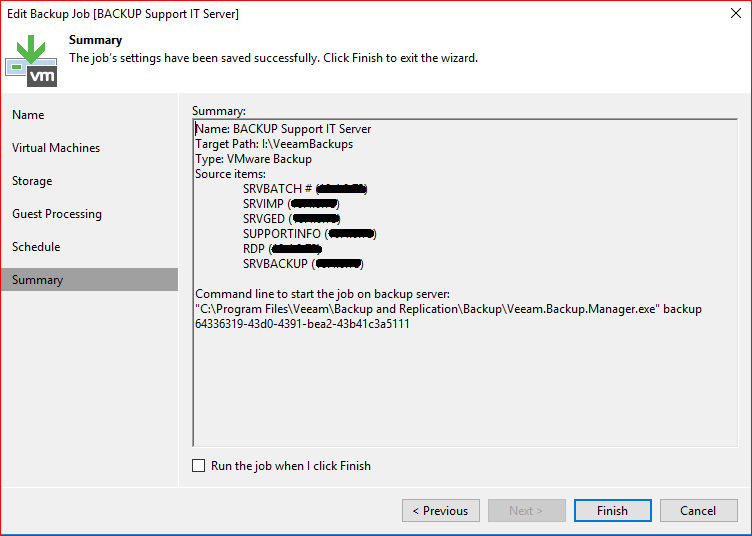Screen dimensions: 752x536
Task: Click the job Name line in summary
Action: pos(283,129)
